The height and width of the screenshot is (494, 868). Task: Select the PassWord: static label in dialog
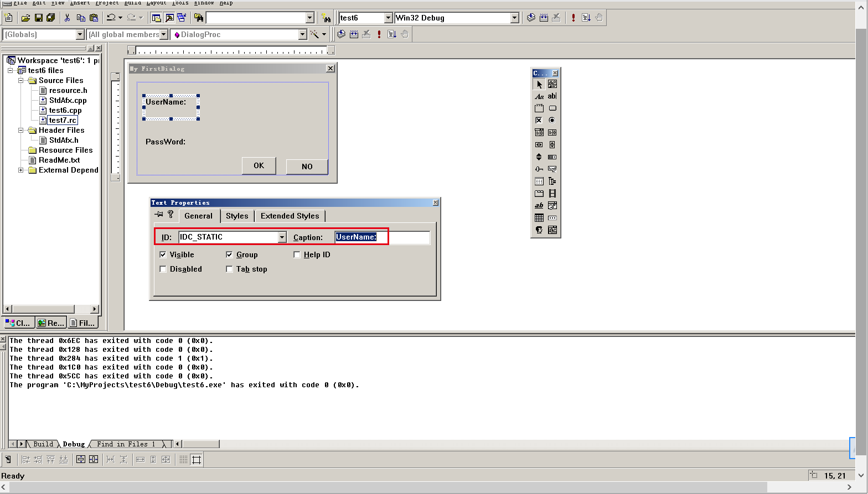click(x=166, y=142)
